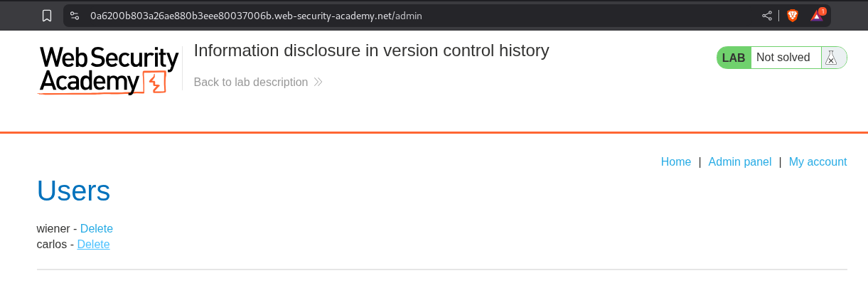Open Brave Rewards triangle icon with badge
This screenshot has width=868, height=288.
click(x=817, y=16)
